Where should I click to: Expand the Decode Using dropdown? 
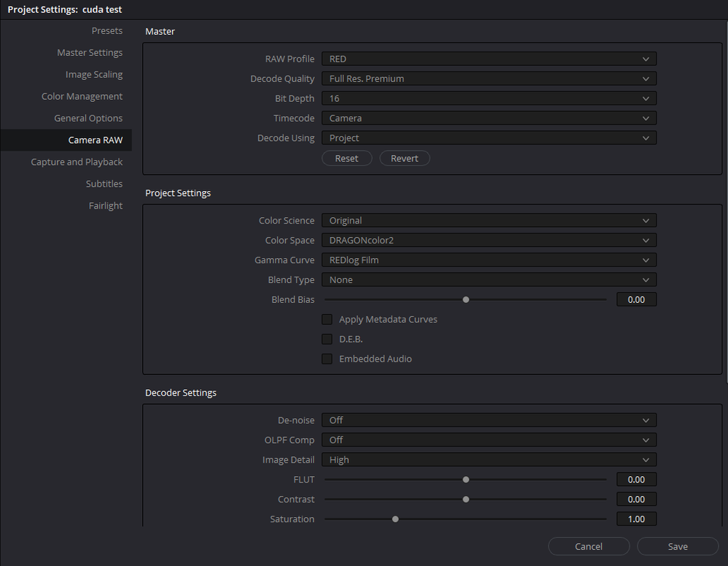click(489, 138)
